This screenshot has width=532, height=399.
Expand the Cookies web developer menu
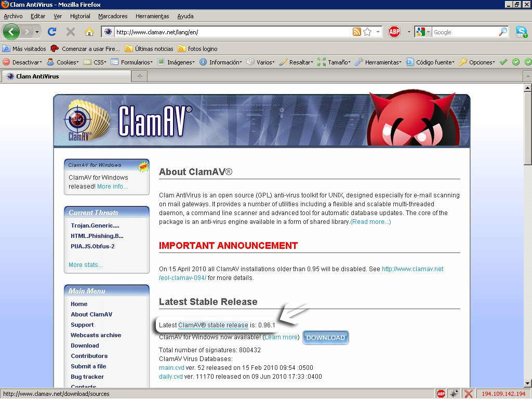(63, 62)
